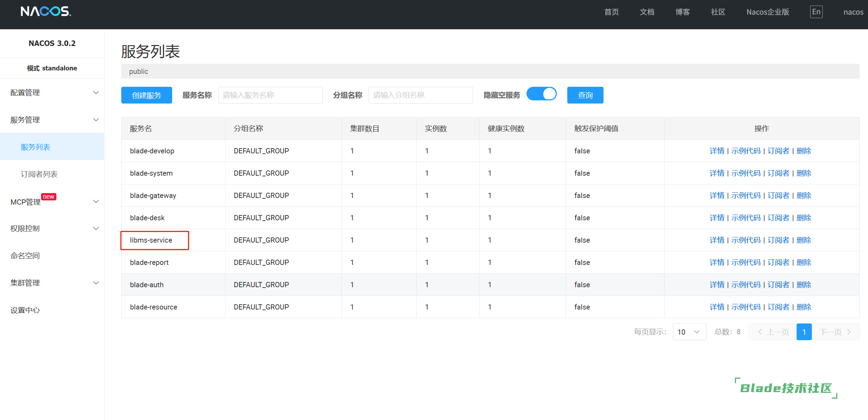
Task: Open 详情 for libms-service
Action: [717, 240]
